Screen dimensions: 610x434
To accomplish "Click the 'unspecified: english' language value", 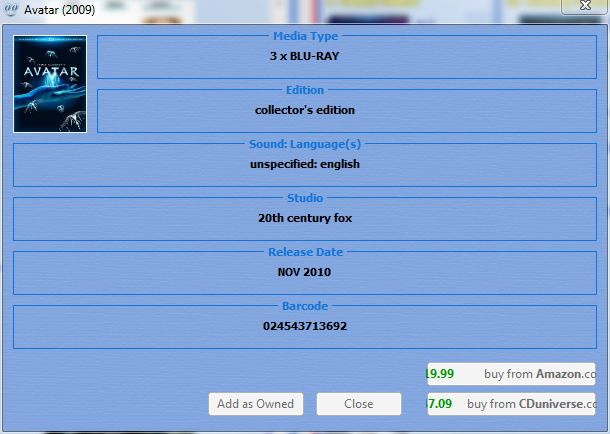I will (x=305, y=164).
